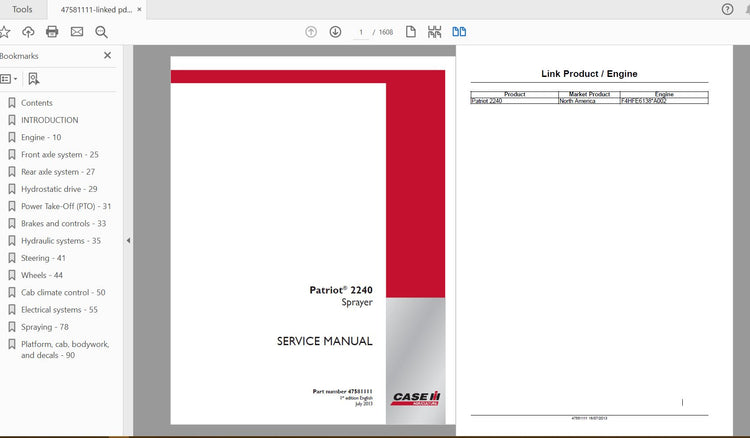Click the Engine column header in table

[664, 94]
